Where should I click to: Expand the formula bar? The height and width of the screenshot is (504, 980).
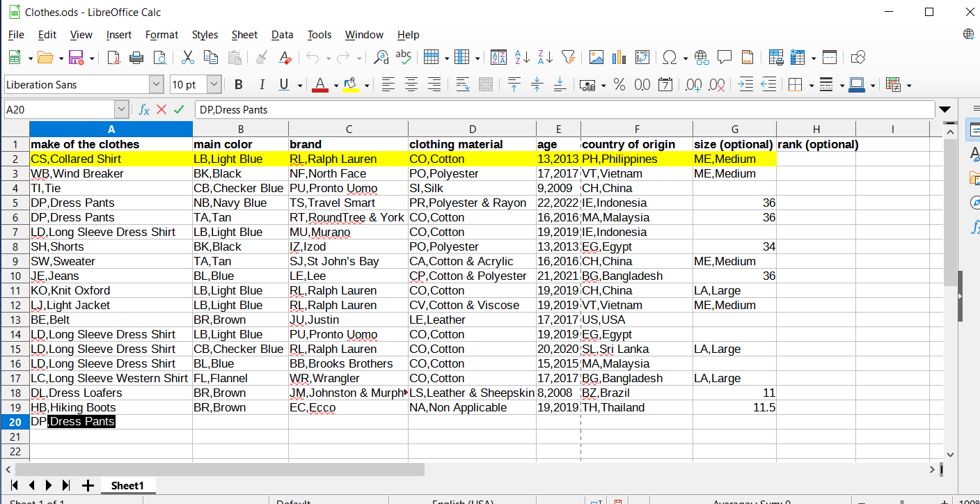[x=945, y=109]
